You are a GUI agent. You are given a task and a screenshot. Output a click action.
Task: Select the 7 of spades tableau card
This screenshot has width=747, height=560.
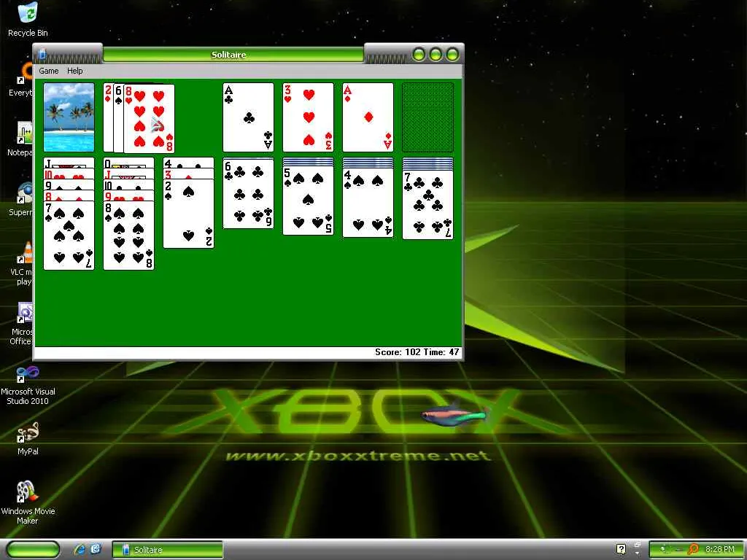pos(69,236)
